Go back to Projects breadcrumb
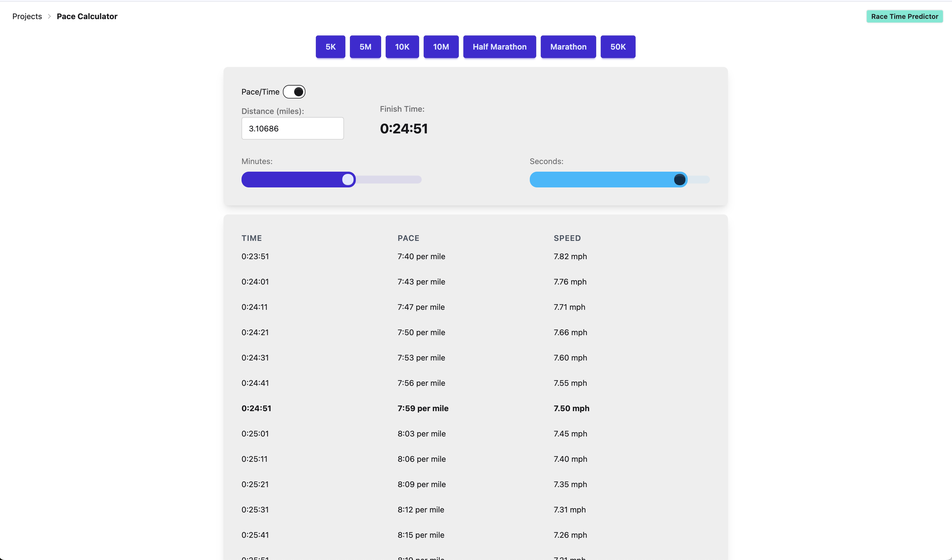The height and width of the screenshot is (560, 952). (x=27, y=16)
